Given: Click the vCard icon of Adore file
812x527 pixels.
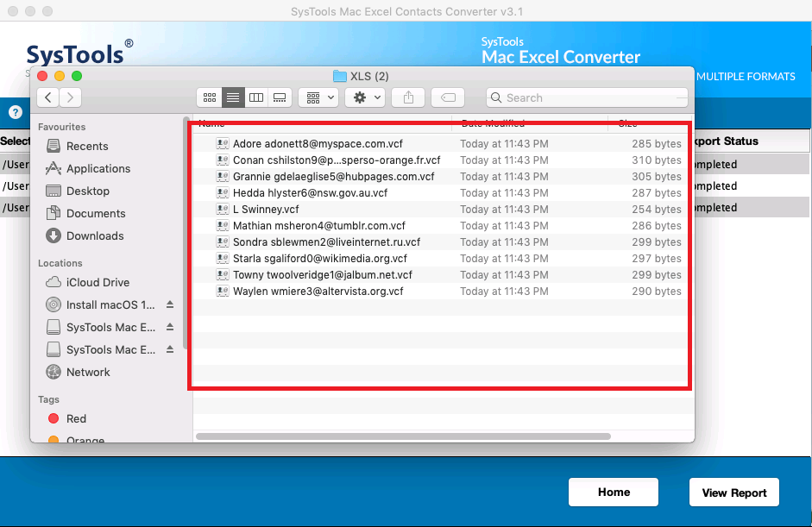Looking at the screenshot, I should click(222, 143).
